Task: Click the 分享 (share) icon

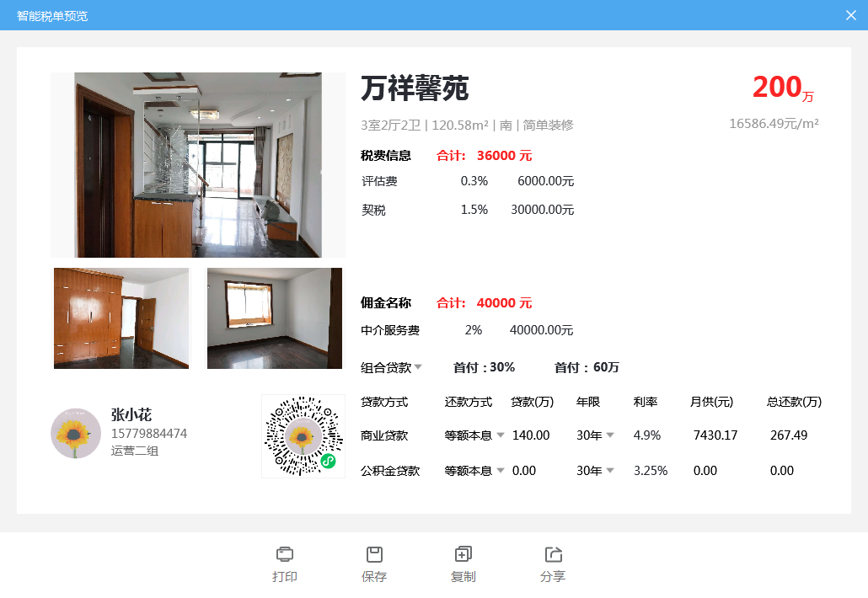Action: pyautogui.click(x=553, y=554)
